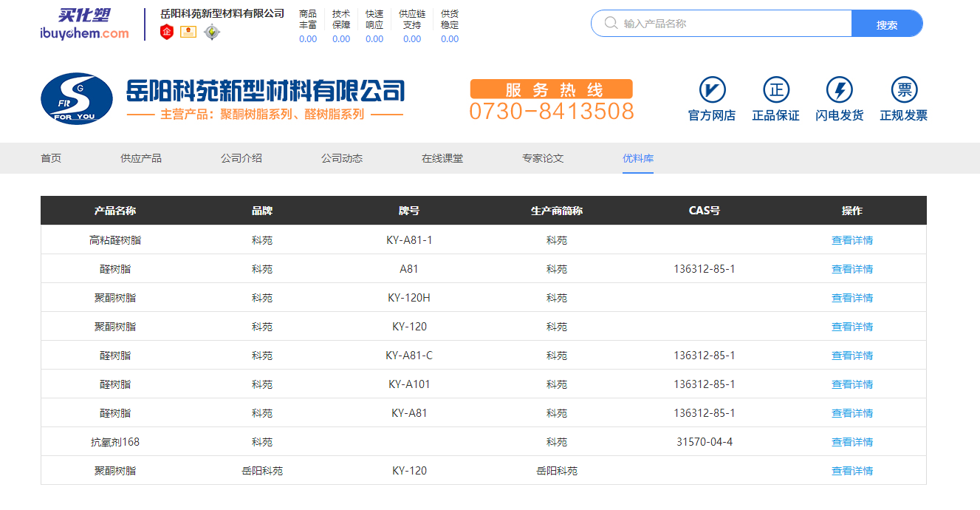This screenshot has height=510, width=980.
Task: Click the hotline number 0730-8413508
Action: [552, 112]
